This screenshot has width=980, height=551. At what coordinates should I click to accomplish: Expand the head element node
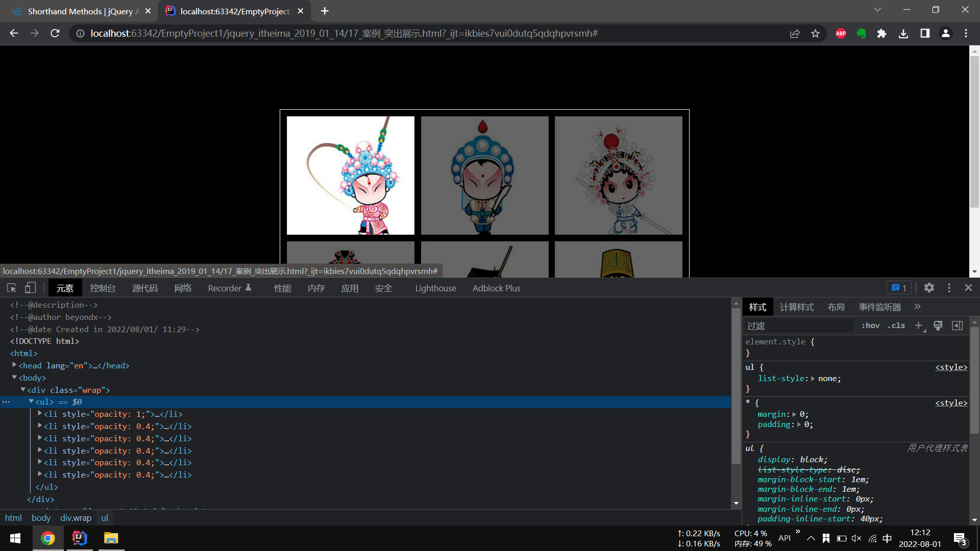click(14, 365)
